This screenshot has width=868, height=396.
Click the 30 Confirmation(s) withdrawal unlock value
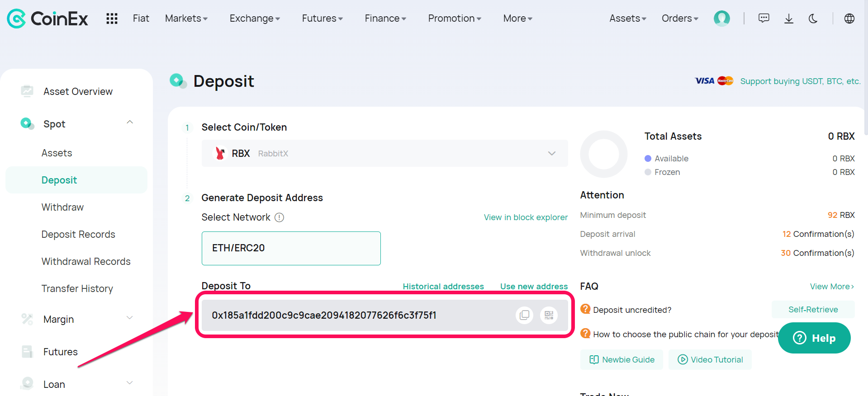pyautogui.click(x=817, y=253)
